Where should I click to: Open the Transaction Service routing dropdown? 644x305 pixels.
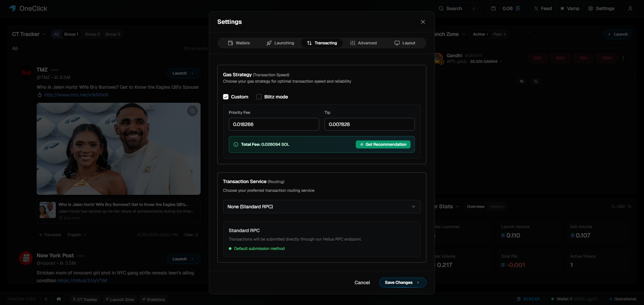coord(322,207)
